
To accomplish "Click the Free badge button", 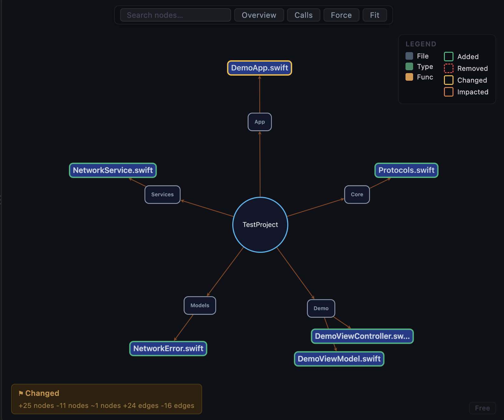I will tap(482, 408).
